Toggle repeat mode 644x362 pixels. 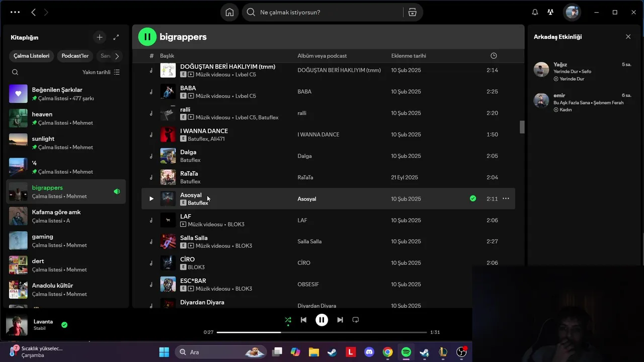point(356,320)
